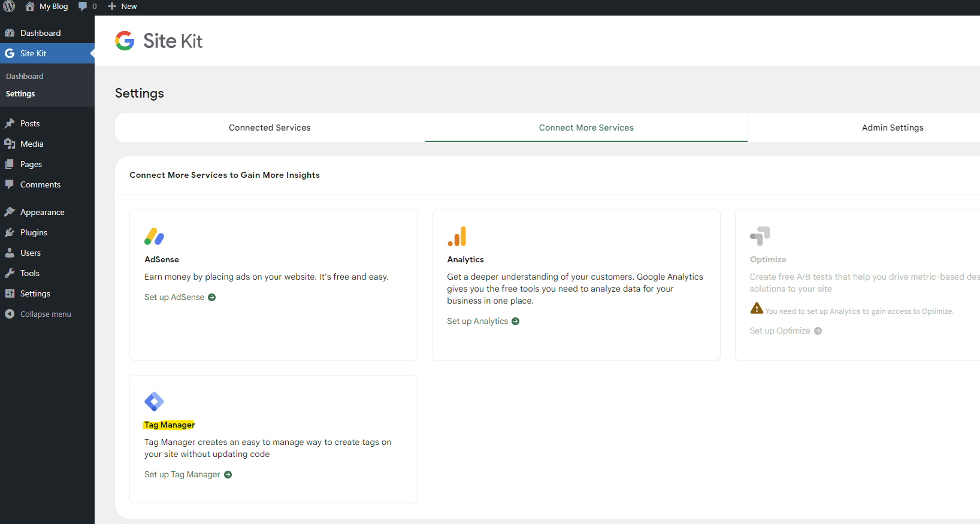This screenshot has height=524, width=980.
Task: Click the WordPress logo in admin bar
Action: [x=9, y=6]
